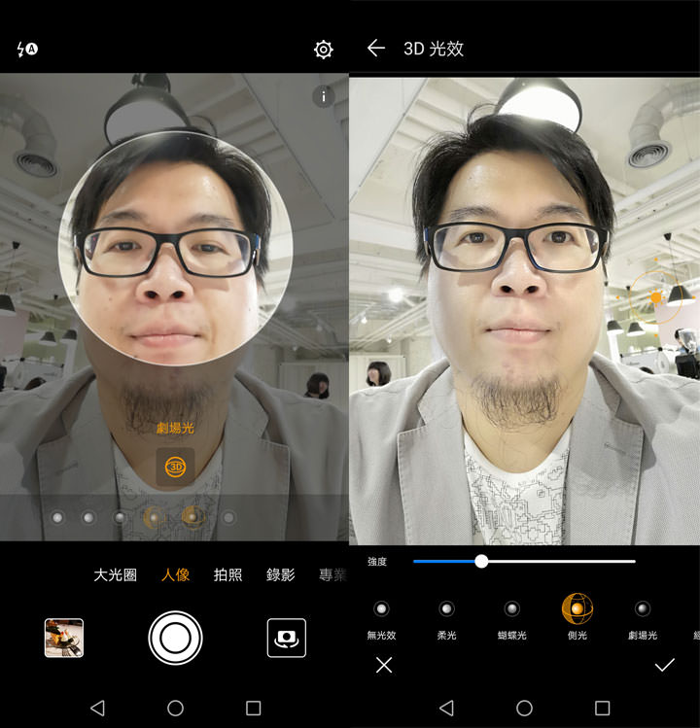Choose 無光效 no lighting effect
This screenshot has height=728, width=700.
[381, 609]
